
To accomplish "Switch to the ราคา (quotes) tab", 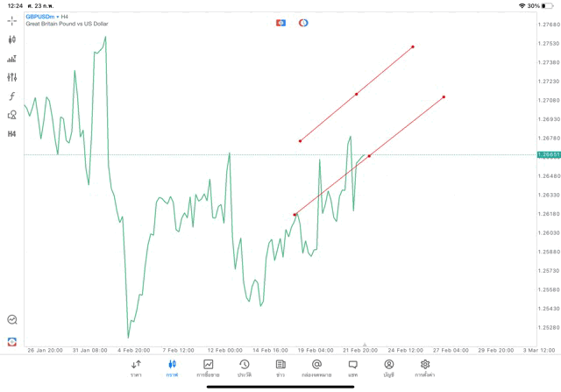I will (x=136, y=367).
